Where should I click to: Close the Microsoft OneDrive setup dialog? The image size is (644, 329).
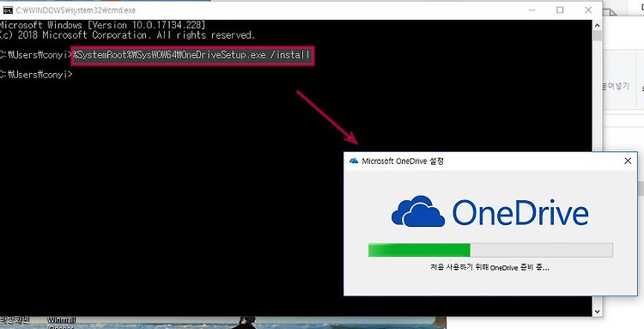(x=628, y=161)
